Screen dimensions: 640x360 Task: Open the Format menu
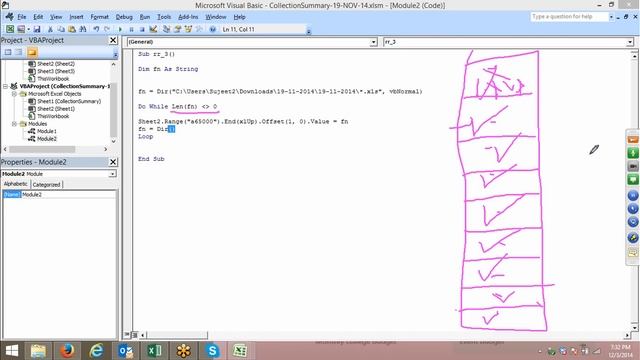tap(100, 17)
